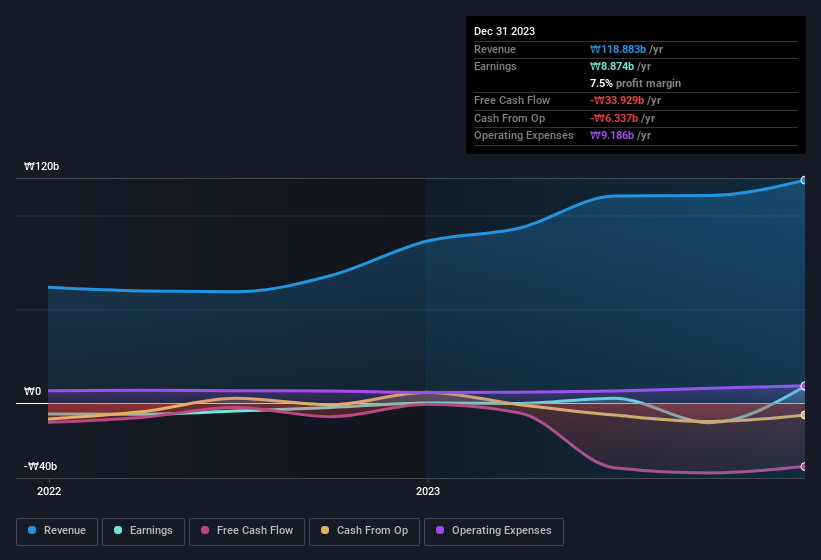
Task: Click the -₩33.929b free cash flow value
Action: (x=617, y=100)
